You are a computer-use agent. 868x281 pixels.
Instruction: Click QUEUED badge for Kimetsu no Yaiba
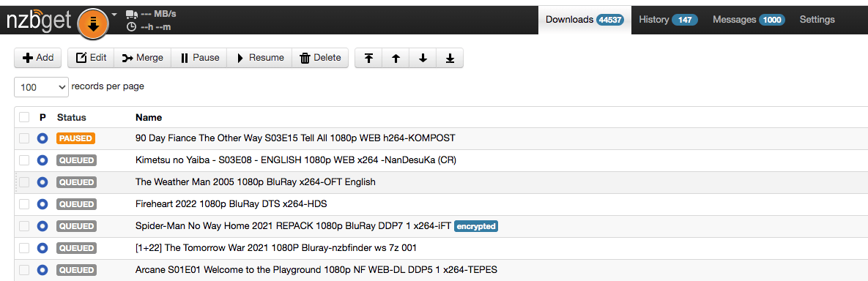[x=76, y=160]
